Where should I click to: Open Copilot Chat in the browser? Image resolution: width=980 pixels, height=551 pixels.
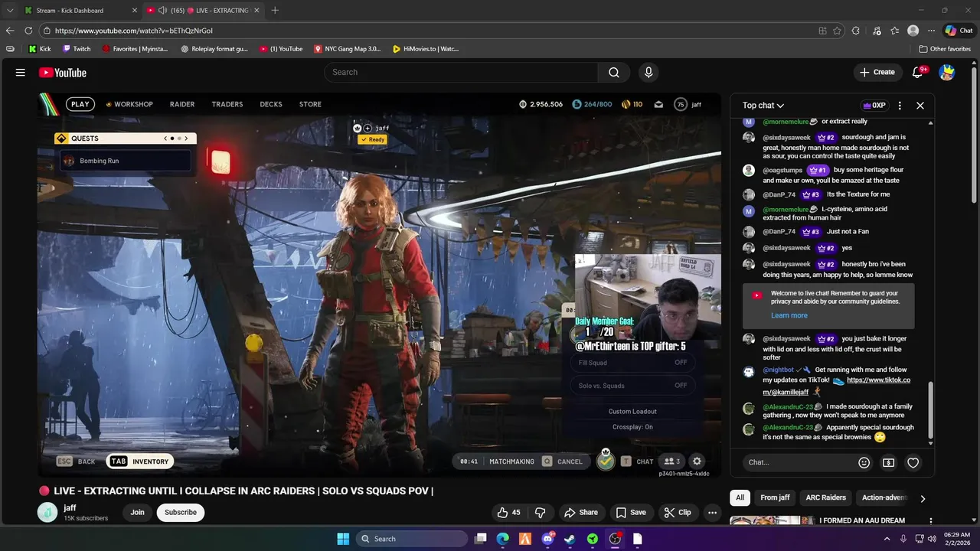click(959, 31)
